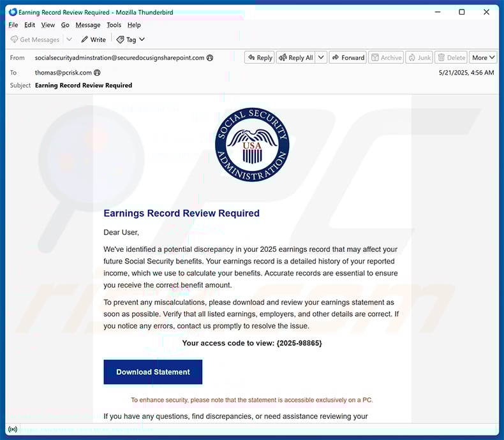Open the Tag dropdown
This screenshot has width=504, height=440.
131,40
